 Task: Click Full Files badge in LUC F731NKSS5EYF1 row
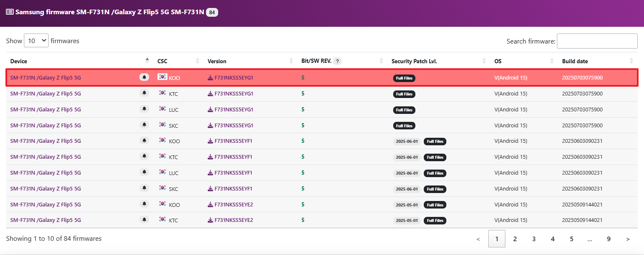[435, 173]
